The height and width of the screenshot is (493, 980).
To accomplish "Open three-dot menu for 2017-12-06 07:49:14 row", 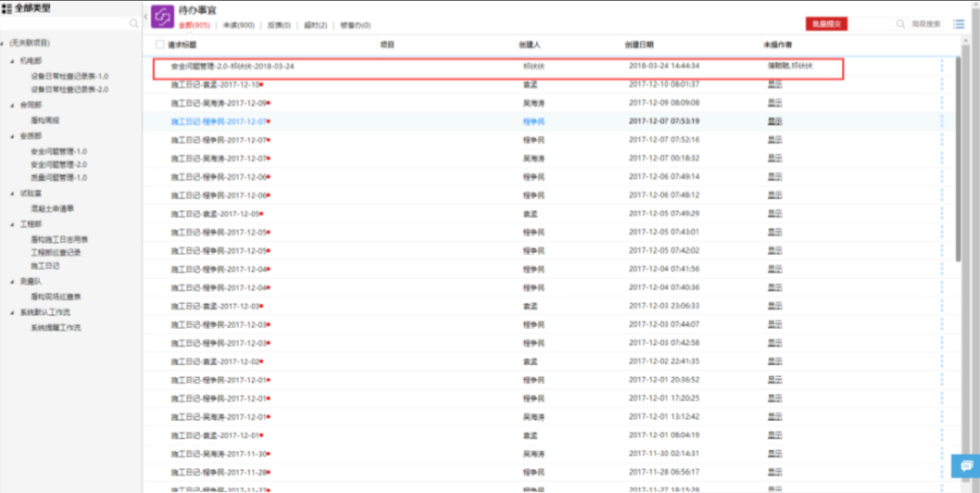I will click(x=942, y=176).
